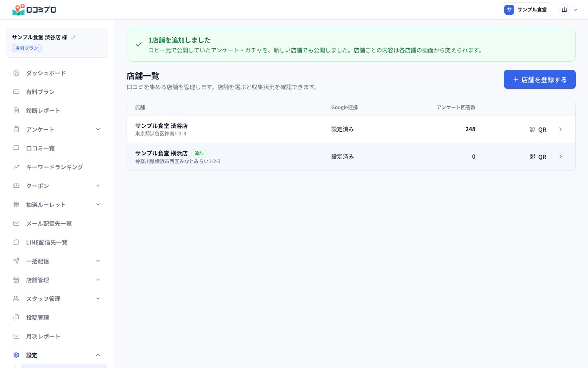Open the 山 user account dropdown
This screenshot has height=368, width=588.
569,10
